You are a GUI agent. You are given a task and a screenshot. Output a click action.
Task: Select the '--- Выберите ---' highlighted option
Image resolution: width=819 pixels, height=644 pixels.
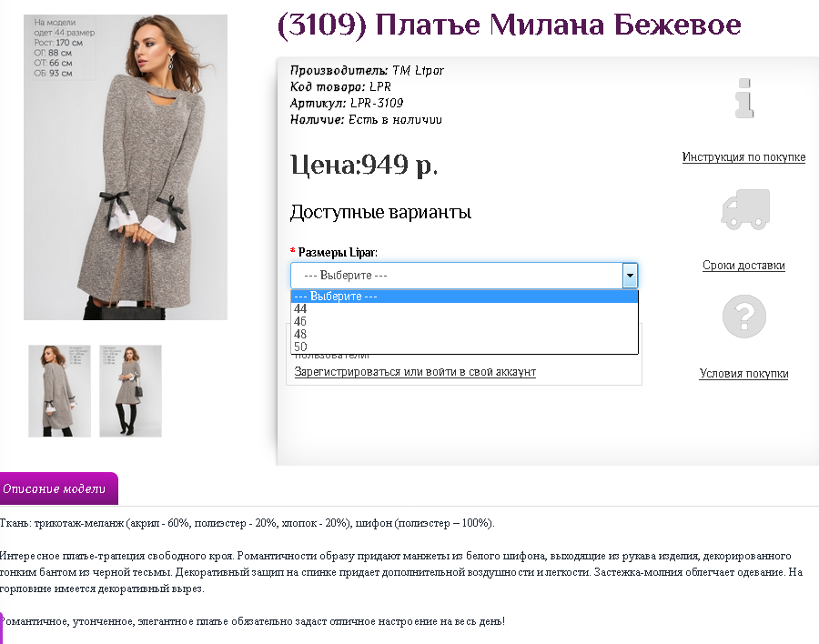pos(464,297)
